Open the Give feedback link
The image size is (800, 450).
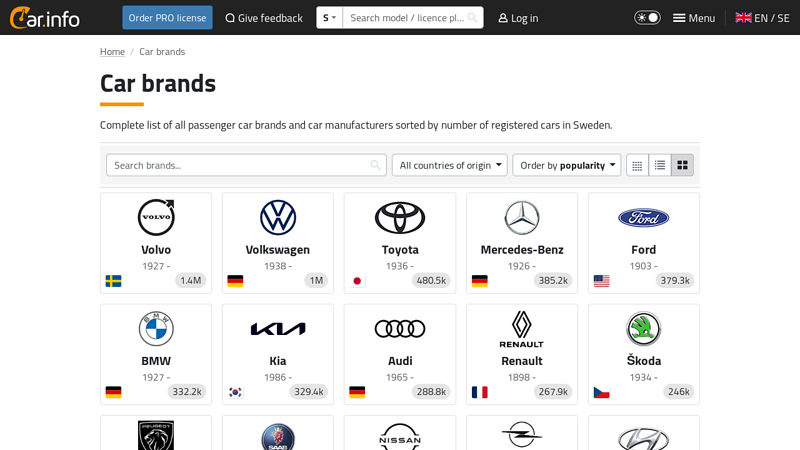coord(264,18)
